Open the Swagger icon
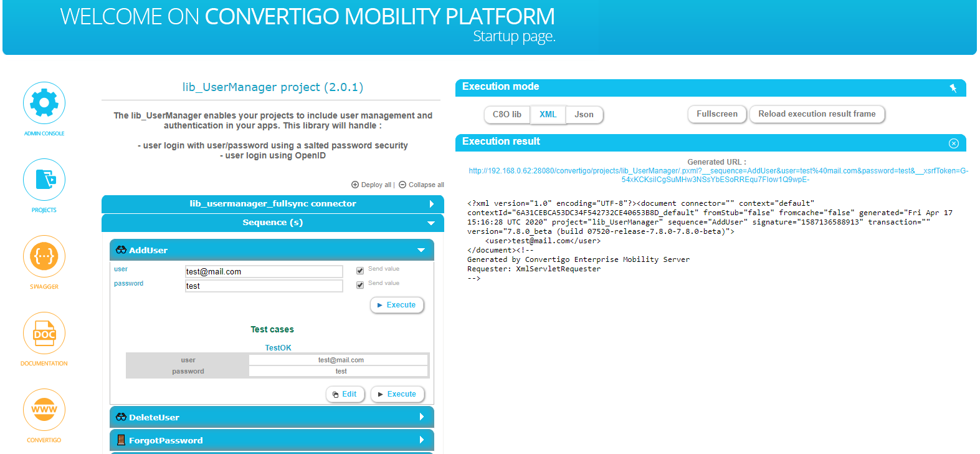Viewport: 980px width, 454px height. click(44, 256)
